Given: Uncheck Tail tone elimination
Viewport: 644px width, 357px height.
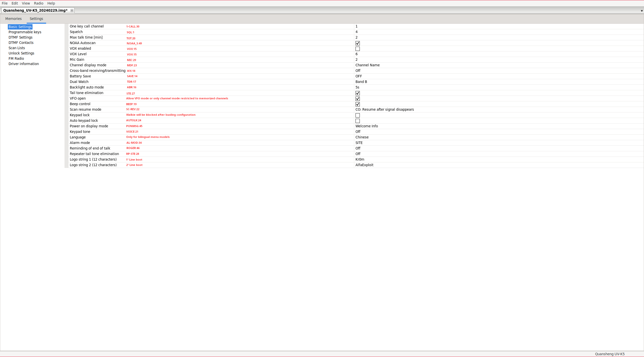Looking at the screenshot, I should click(358, 93).
